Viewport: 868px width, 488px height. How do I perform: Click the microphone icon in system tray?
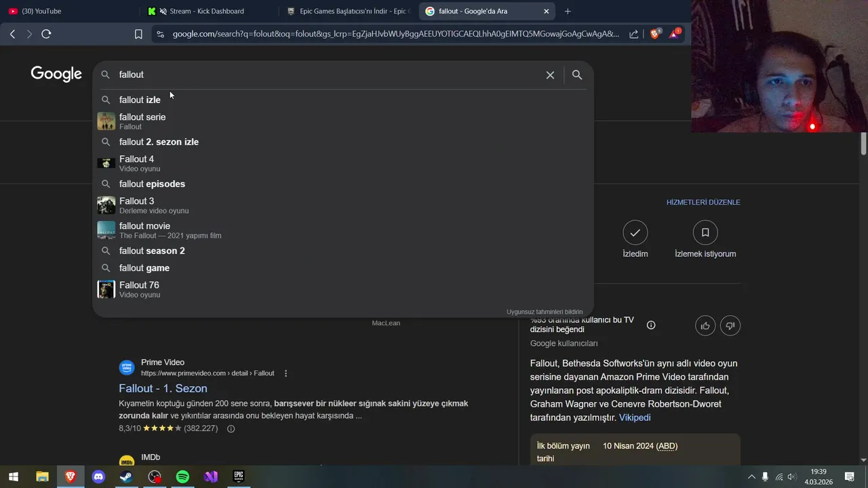[x=765, y=476]
